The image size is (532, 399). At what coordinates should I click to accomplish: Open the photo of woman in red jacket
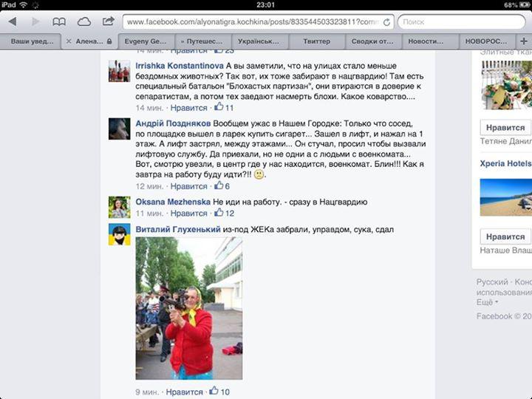coord(189,308)
